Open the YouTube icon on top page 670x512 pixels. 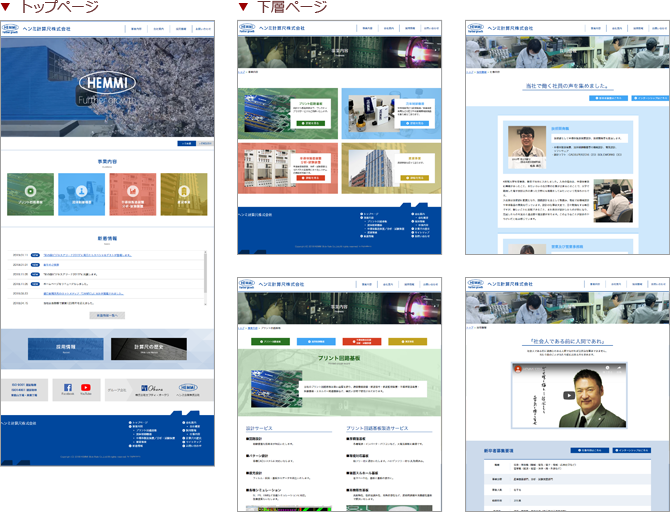pyautogui.click(x=86, y=388)
